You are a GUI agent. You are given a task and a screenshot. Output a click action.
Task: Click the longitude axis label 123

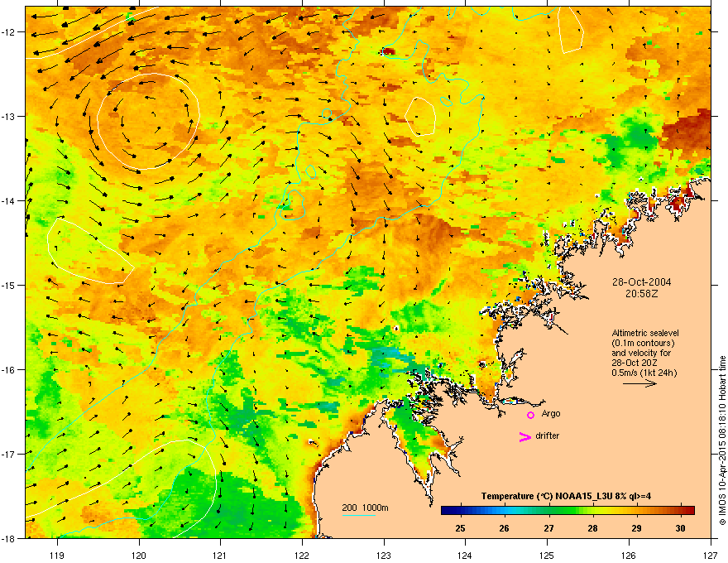pos(384,555)
